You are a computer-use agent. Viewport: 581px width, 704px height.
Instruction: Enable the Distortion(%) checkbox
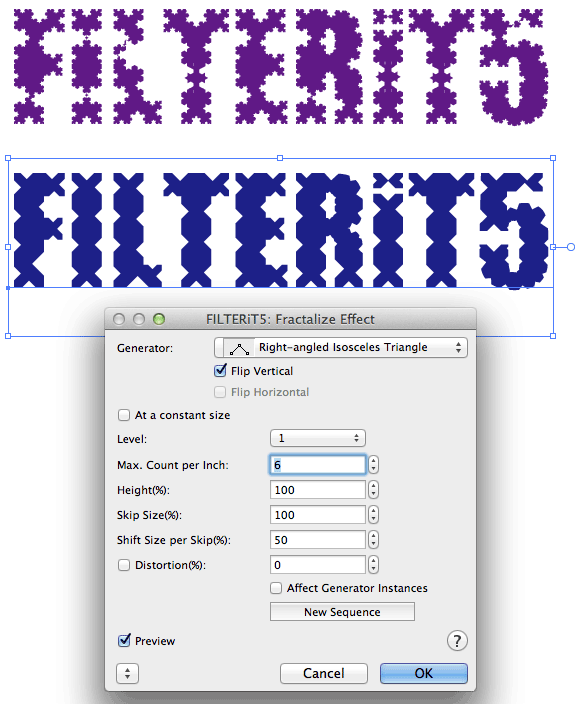click(124, 565)
